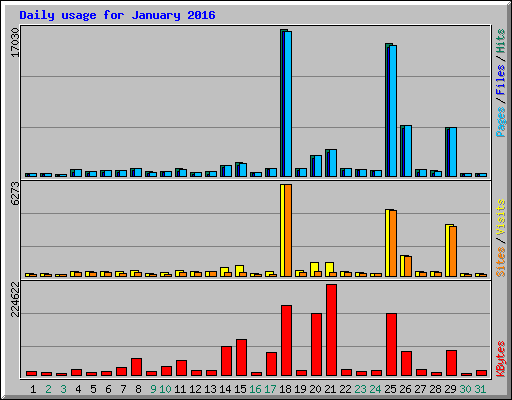Click day label 29 on the axis

point(450,389)
